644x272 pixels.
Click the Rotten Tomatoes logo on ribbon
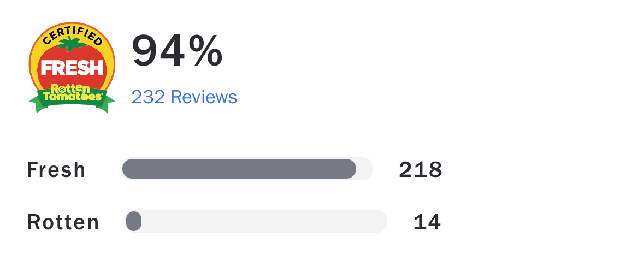pyautogui.click(x=72, y=92)
